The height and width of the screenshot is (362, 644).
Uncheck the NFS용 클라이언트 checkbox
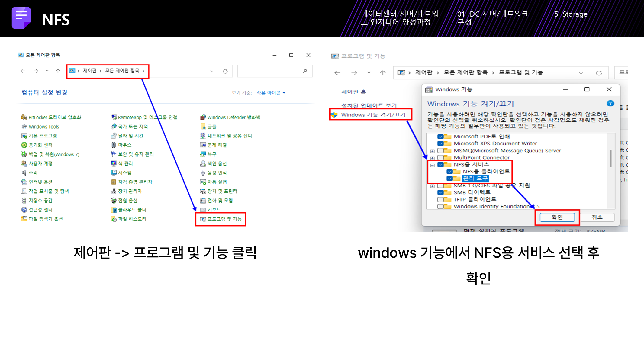click(449, 171)
